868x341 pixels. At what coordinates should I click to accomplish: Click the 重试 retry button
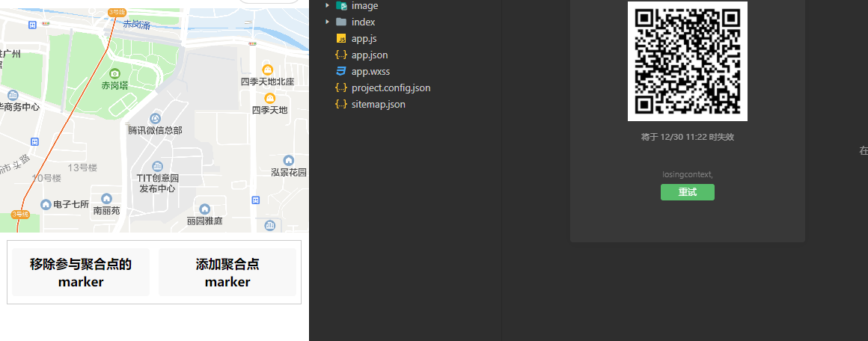coord(687,192)
